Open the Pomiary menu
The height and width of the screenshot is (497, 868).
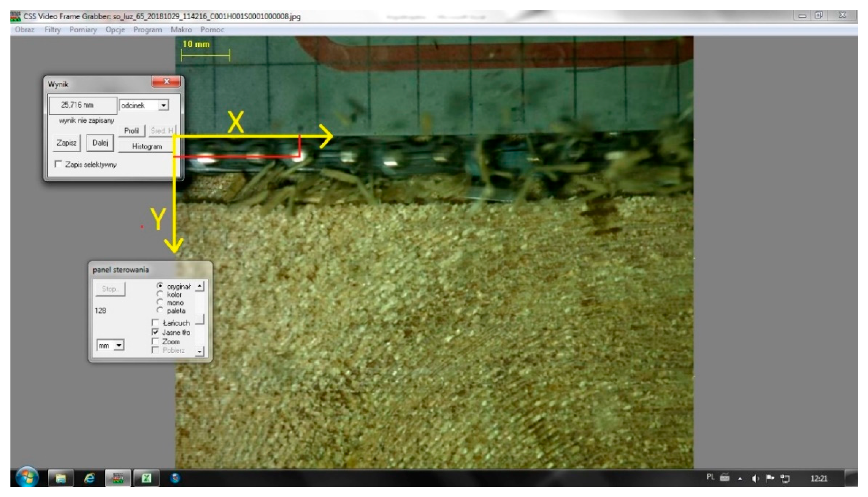pyautogui.click(x=83, y=30)
